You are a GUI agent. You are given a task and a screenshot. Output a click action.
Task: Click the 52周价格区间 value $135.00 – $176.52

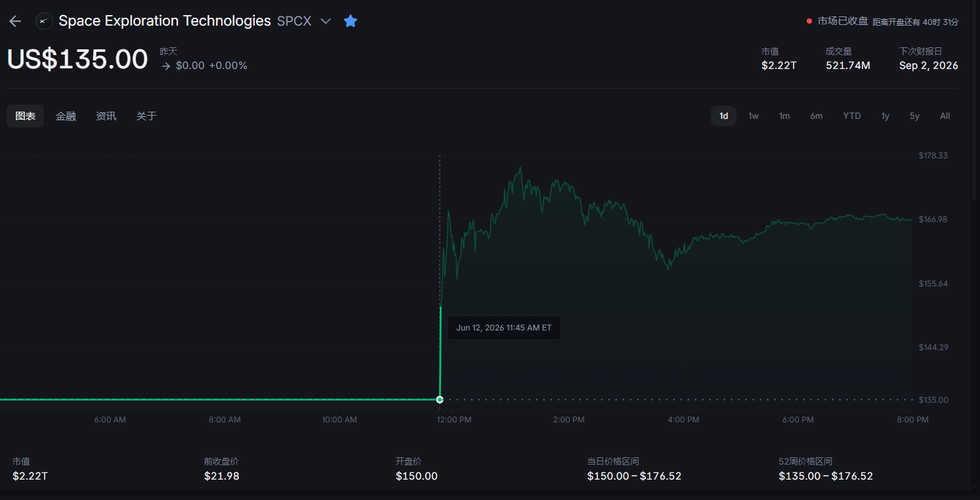coord(826,476)
